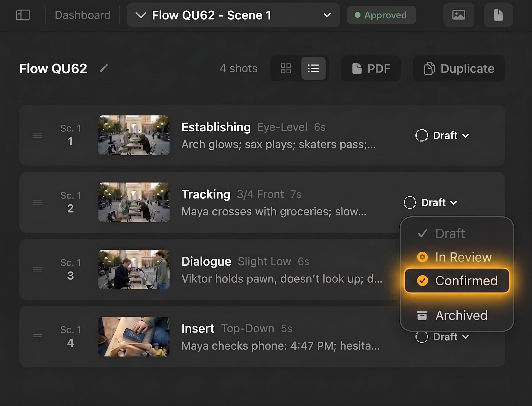This screenshot has height=406, width=532.
Task: Select Draft in the status menu
Action: 456,233
